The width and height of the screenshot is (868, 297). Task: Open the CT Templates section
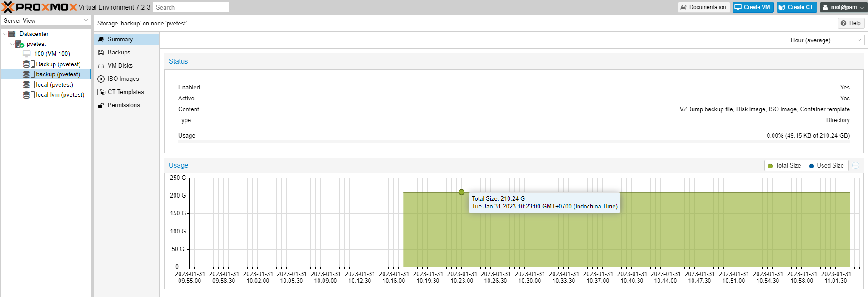[125, 92]
